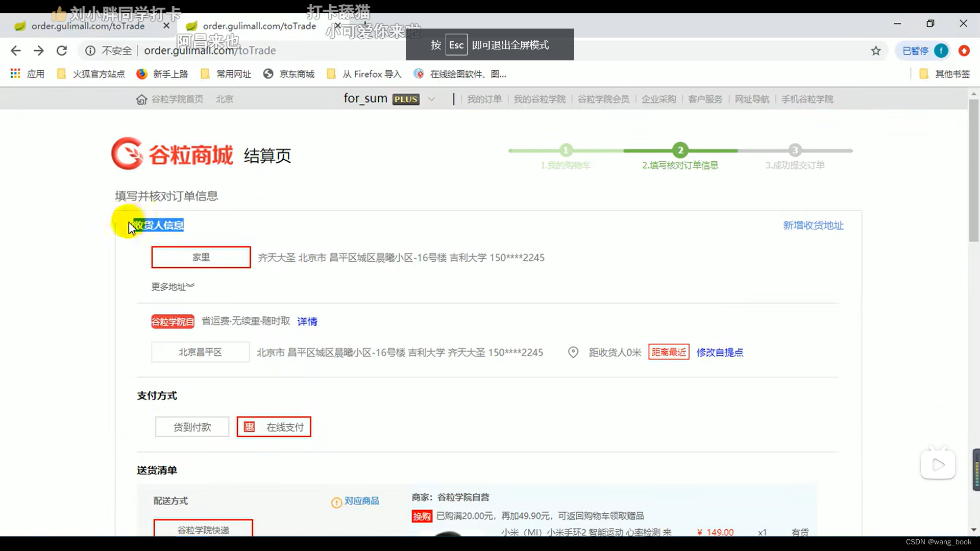The height and width of the screenshot is (551, 980).
Task: Click the home icon beside 谷粒学院首页
Action: point(141,99)
